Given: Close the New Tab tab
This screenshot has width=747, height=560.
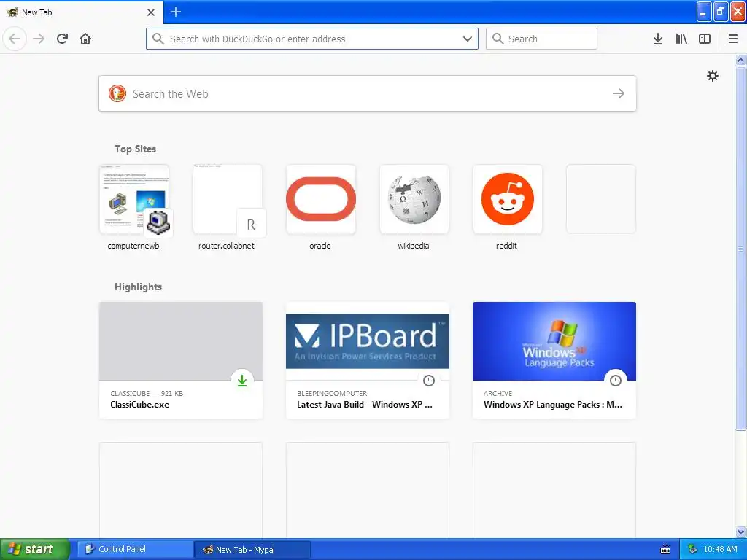Looking at the screenshot, I should [150, 12].
